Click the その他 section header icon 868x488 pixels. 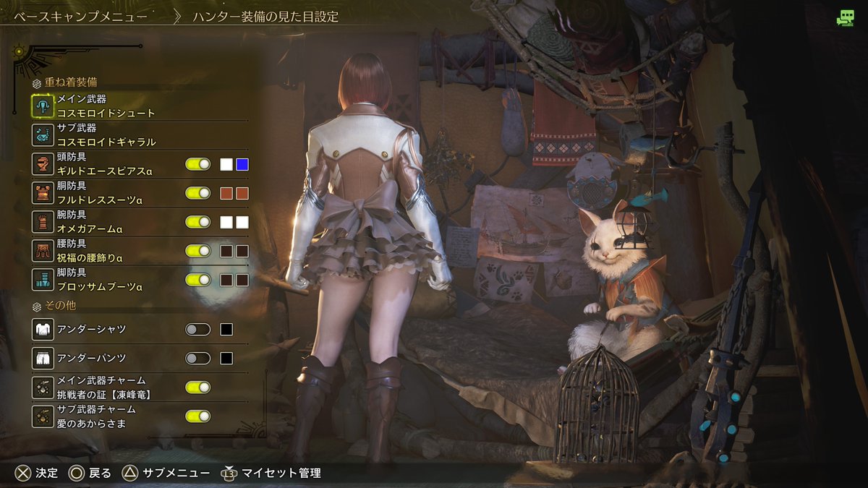click(38, 306)
